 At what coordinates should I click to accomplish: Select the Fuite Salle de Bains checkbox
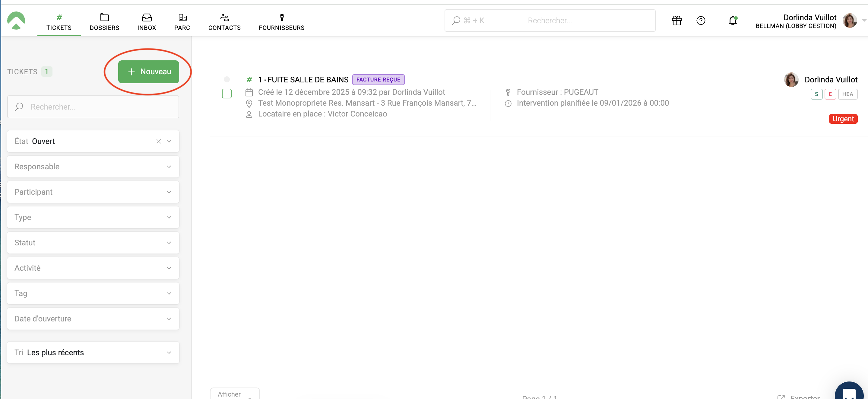227,94
